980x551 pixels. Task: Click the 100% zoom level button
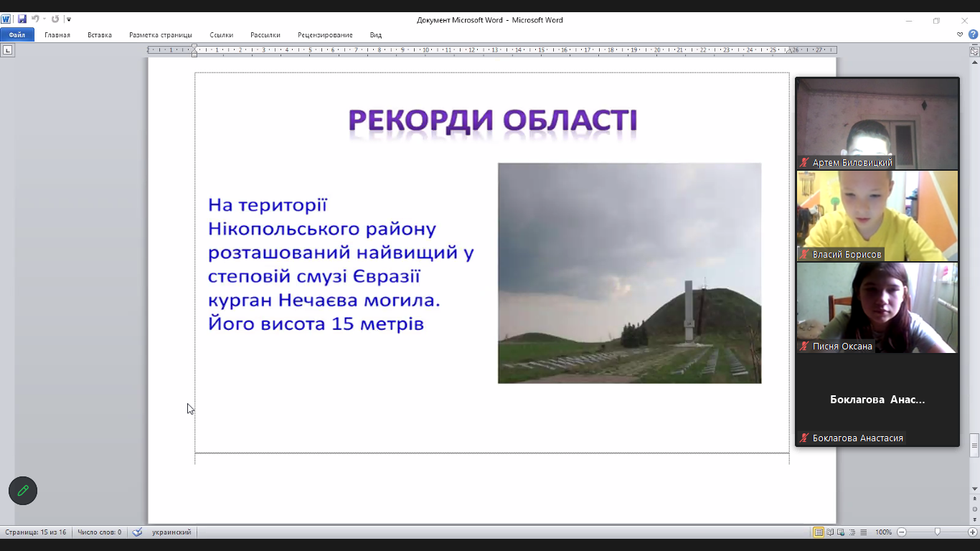[x=883, y=532]
